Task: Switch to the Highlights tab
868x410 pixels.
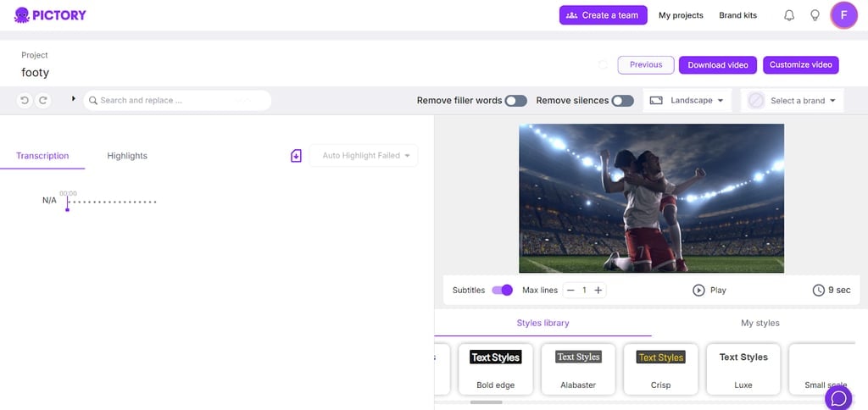Action: (127, 156)
